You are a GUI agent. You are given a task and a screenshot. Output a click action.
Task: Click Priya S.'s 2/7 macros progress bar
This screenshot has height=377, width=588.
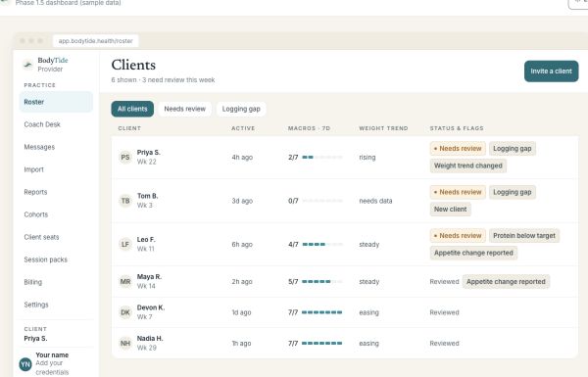tap(322, 157)
